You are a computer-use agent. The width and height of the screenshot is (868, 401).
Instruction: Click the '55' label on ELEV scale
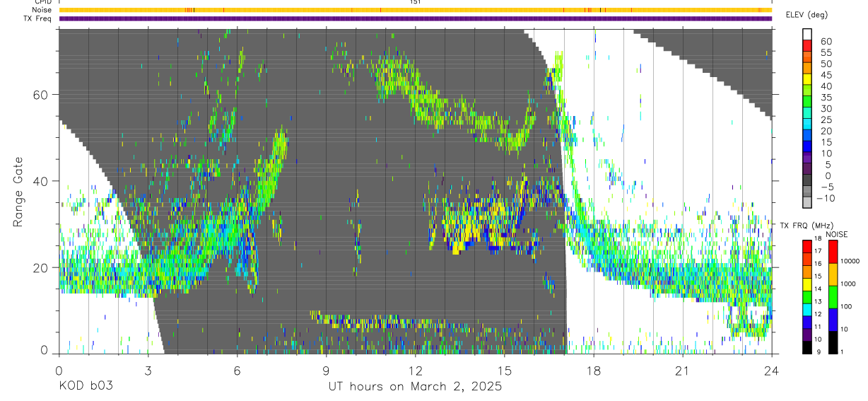[826, 53]
